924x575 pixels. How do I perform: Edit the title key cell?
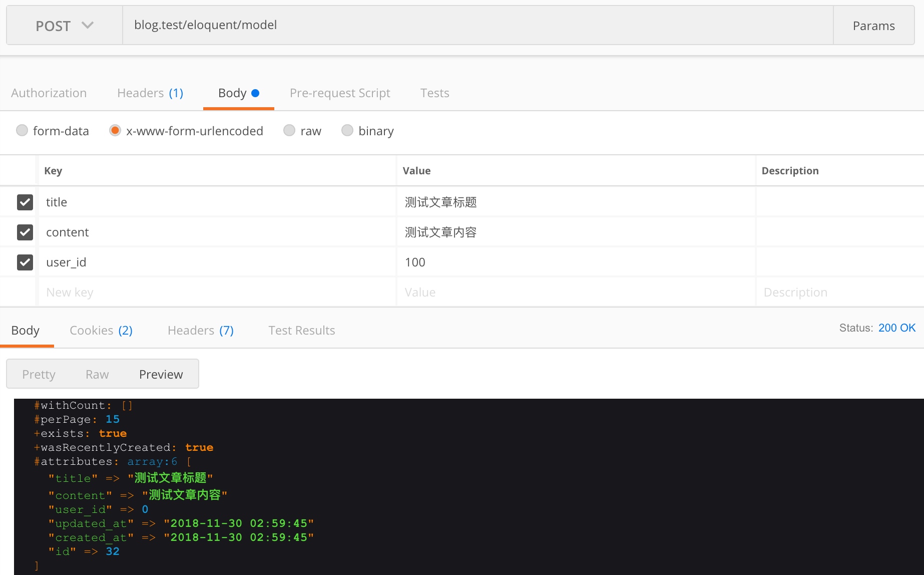click(x=217, y=202)
